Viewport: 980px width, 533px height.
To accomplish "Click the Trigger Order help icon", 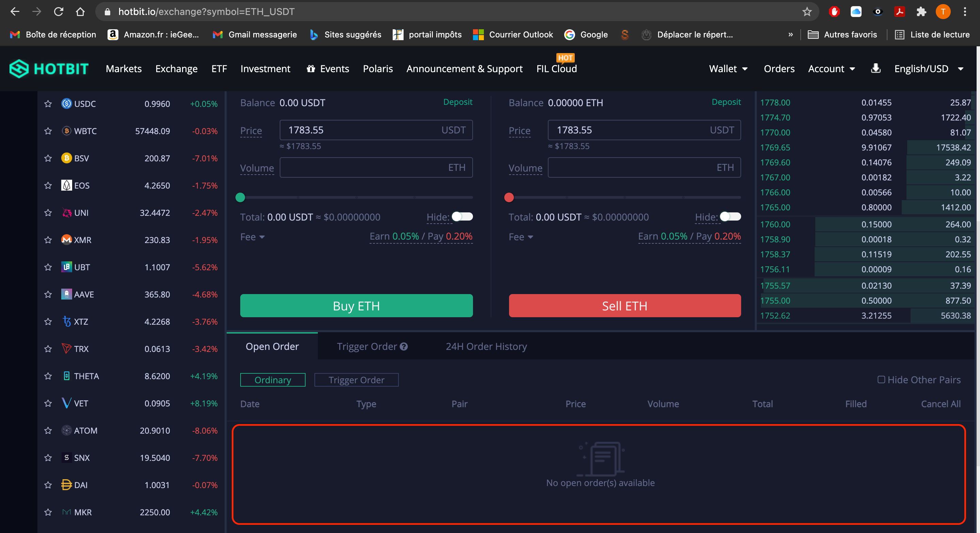I will click(404, 346).
